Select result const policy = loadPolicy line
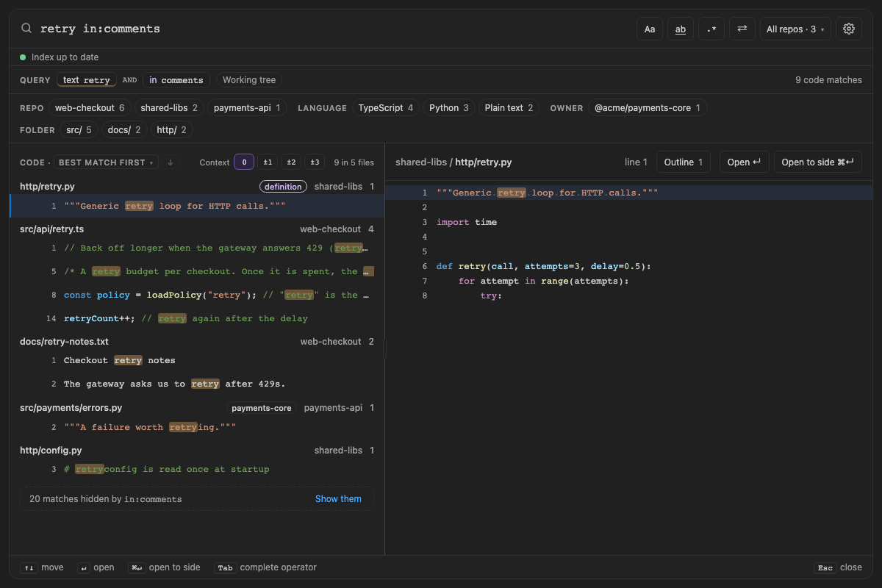Screen dimensions: 882x588 (197, 295)
